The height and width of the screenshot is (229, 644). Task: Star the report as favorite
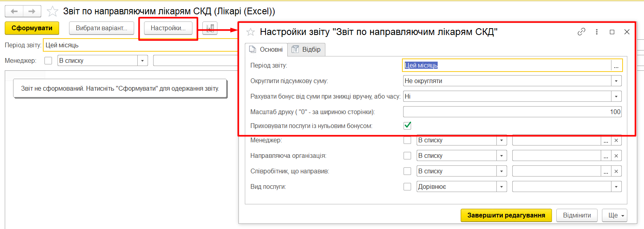coord(52,12)
